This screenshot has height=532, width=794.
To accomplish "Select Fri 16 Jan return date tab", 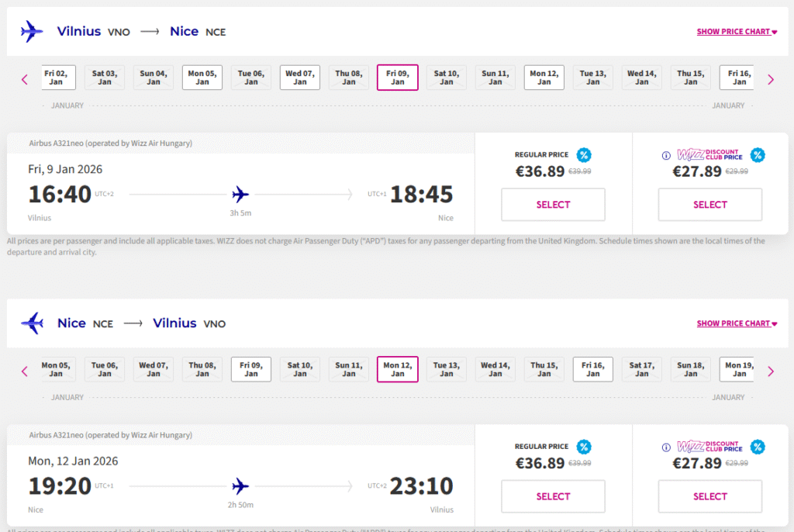I will click(x=593, y=369).
